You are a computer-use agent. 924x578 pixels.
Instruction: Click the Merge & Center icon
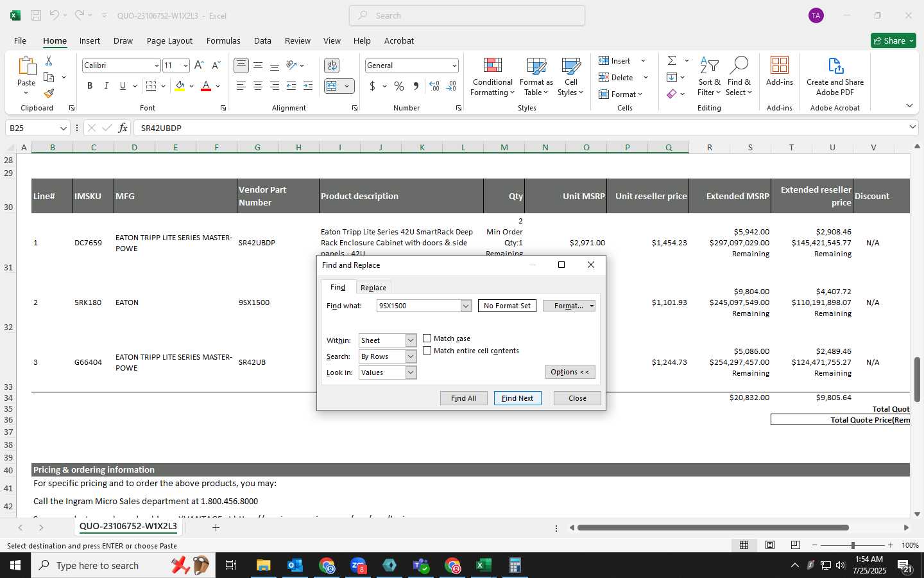point(332,86)
